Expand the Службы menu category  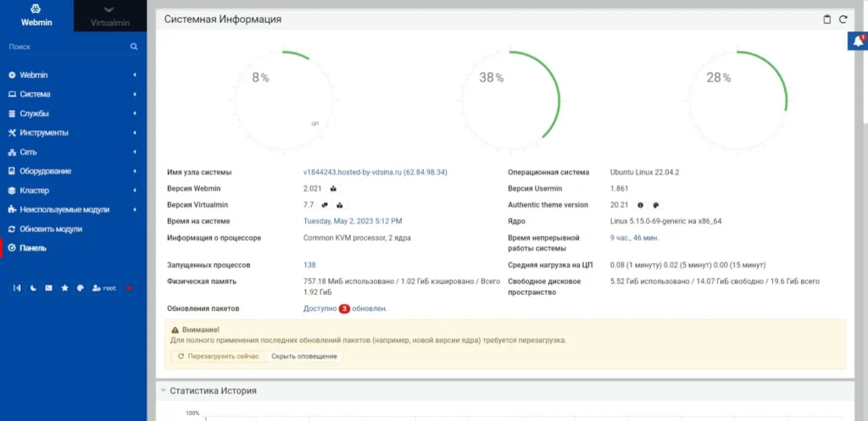point(73,114)
